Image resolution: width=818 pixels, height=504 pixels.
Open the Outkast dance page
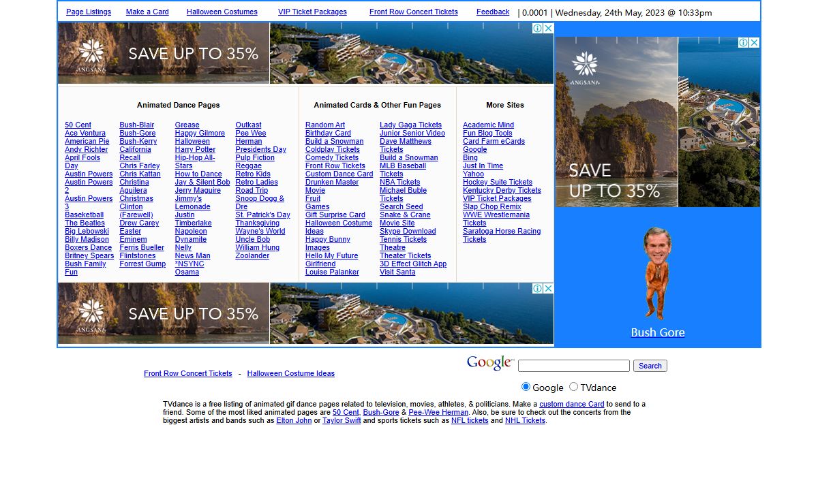[248, 125]
